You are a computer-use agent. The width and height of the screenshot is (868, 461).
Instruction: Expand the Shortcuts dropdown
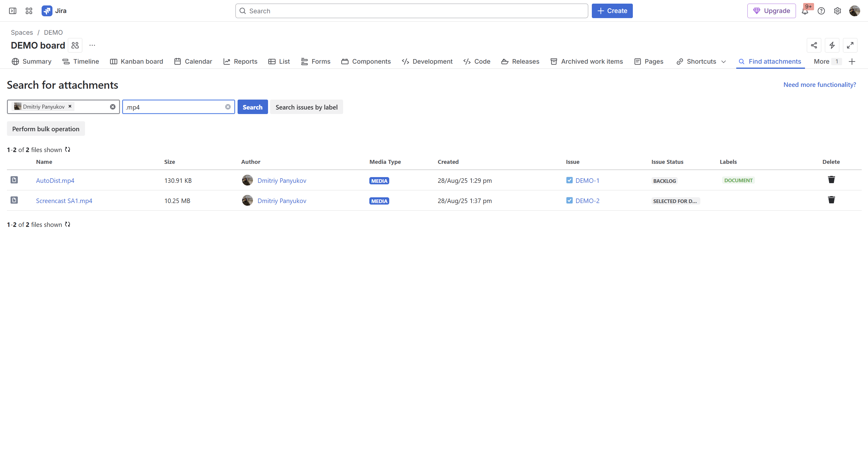(724, 62)
